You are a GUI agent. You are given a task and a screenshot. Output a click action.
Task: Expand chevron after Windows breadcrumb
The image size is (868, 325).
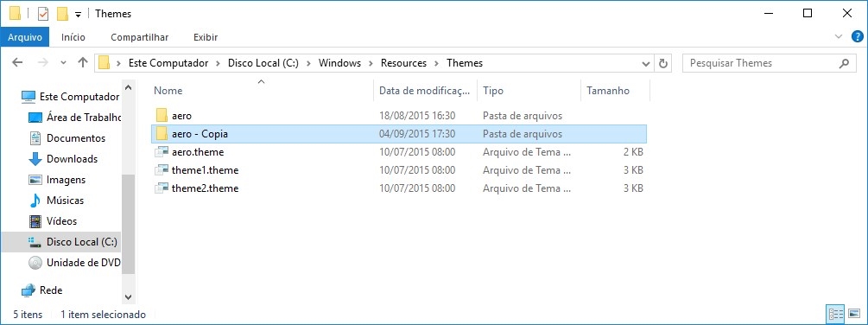coord(371,63)
